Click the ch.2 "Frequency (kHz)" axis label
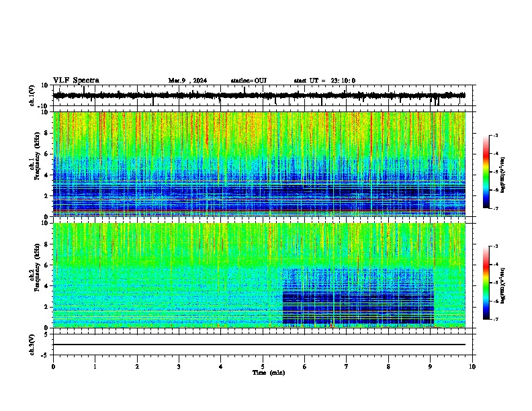The width and height of the screenshot is (532, 411). 37,267
